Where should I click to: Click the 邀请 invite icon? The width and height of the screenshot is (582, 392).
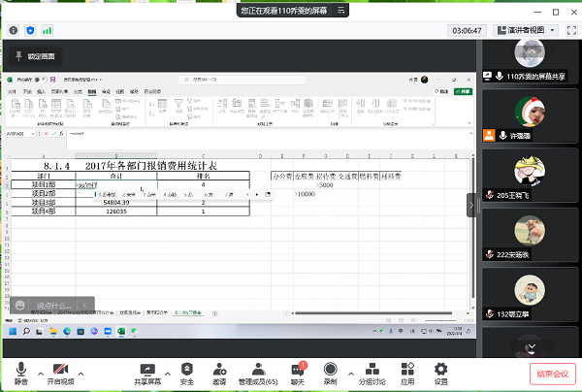tap(221, 371)
